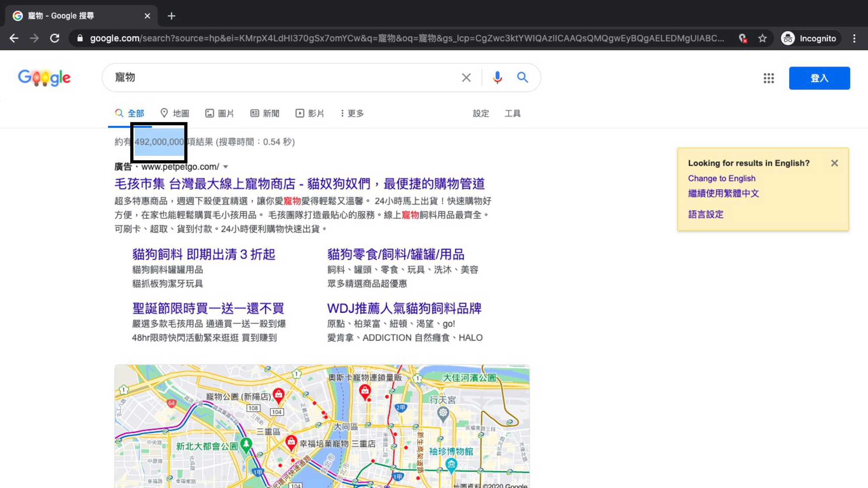
Task: Open the 地圖 maps tab
Action: 175,113
